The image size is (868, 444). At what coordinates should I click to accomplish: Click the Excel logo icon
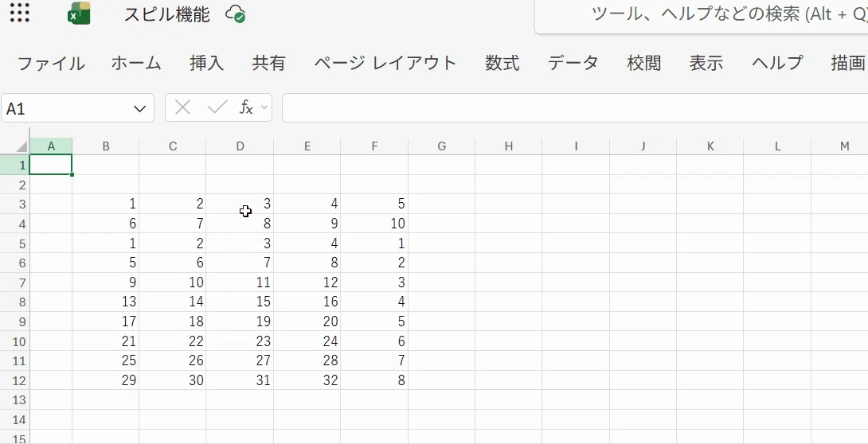(x=79, y=14)
